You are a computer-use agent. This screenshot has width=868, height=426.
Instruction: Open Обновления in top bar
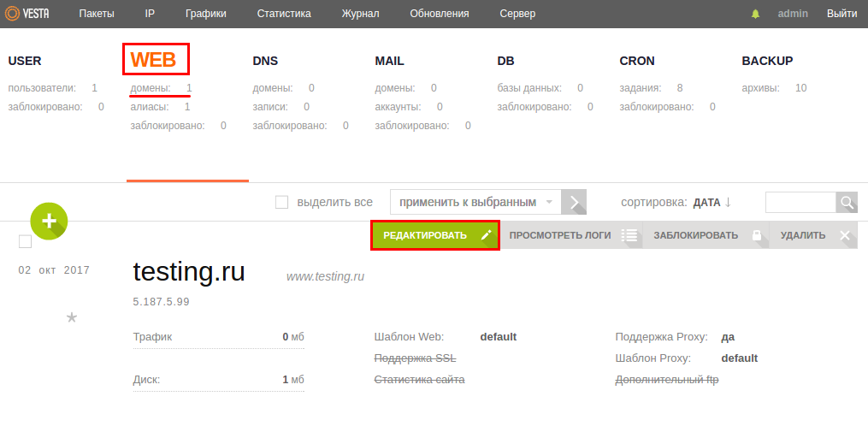[440, 14]
